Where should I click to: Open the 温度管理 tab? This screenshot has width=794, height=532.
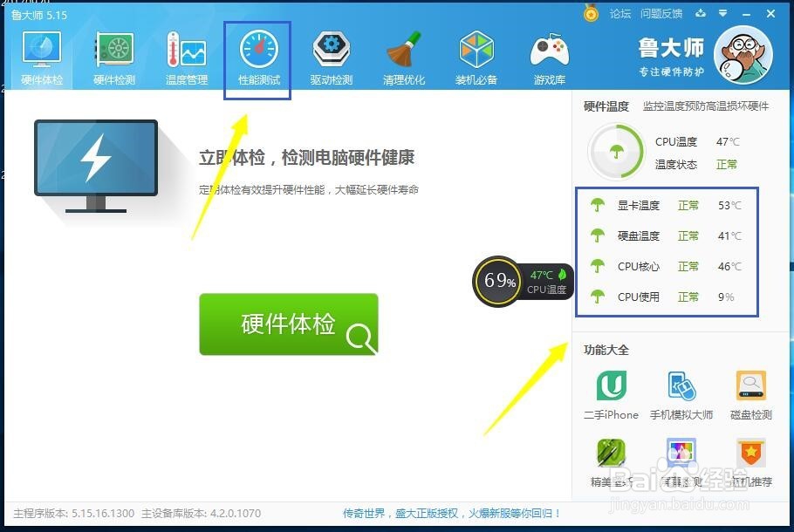tap(187, 58)
